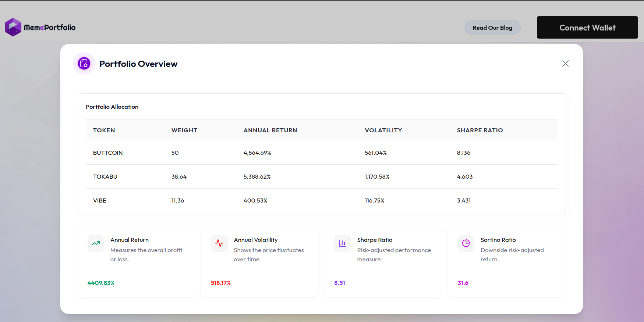The height and width of the screenshot is (322, 644).
Task: Close the Portfolio Overview dialog
Action: pyautogui.click(x=565, y=64)
